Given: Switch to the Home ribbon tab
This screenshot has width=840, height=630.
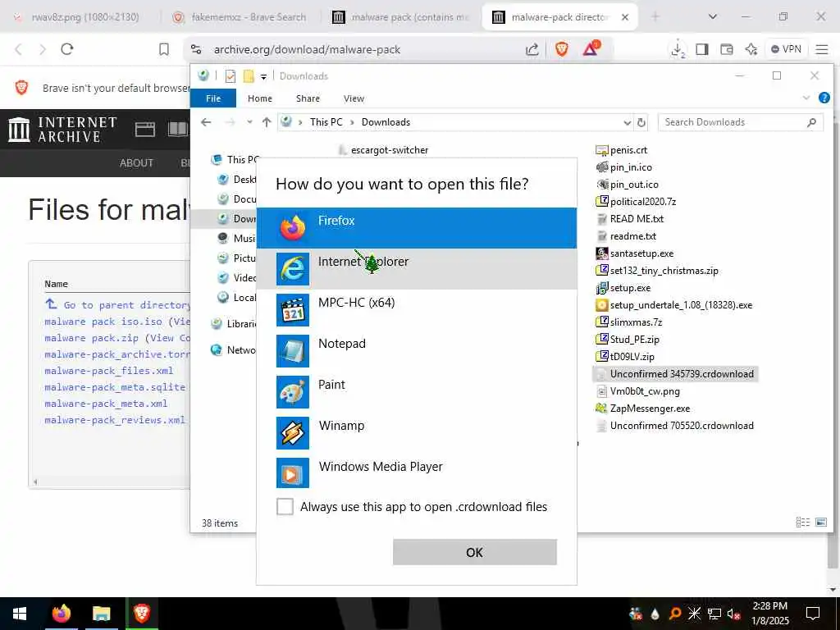Looking at the screenshot, I should (x=260, y=98).
